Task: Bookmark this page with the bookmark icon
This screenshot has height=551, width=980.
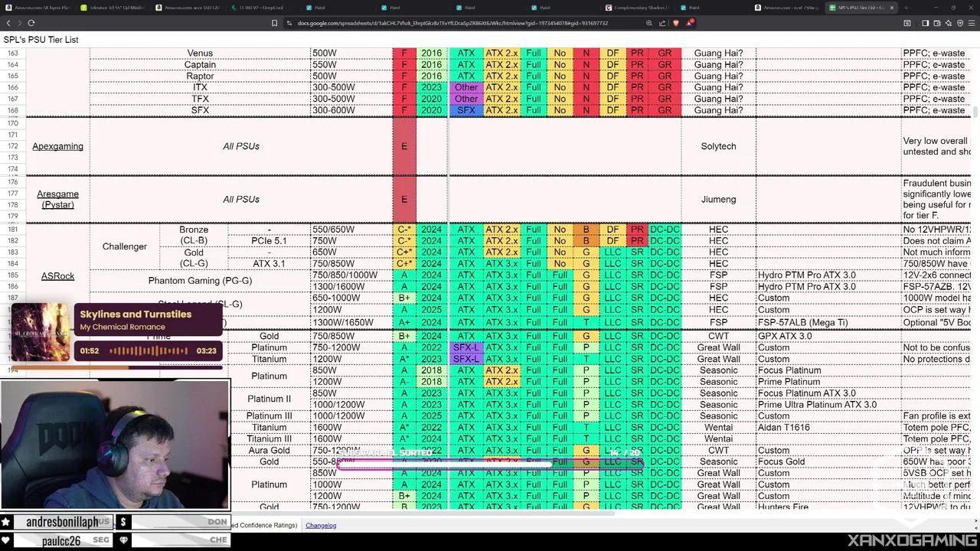Action: coord(274,23)
